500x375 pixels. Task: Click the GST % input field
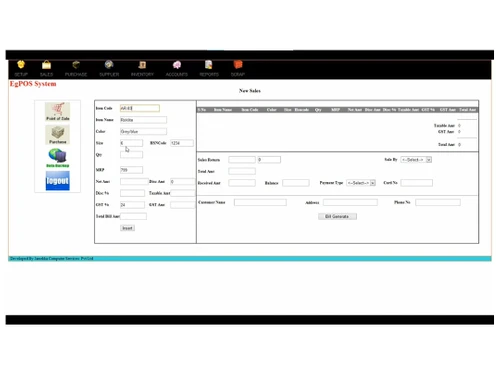(x=132, y=205)
